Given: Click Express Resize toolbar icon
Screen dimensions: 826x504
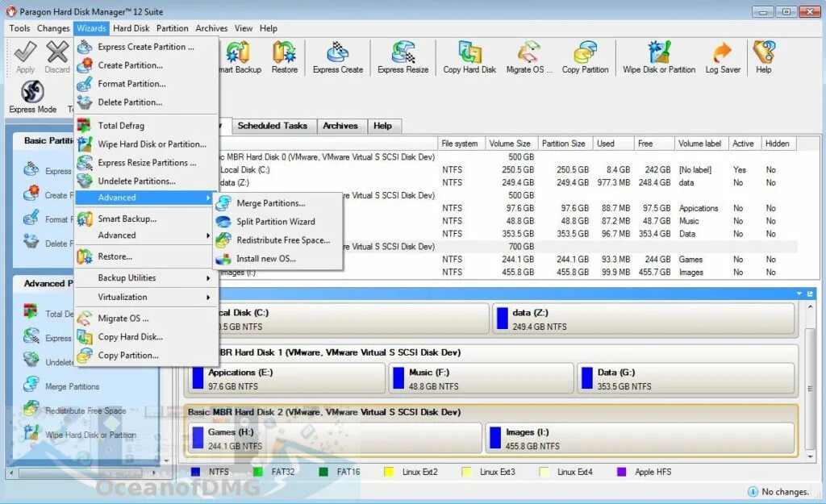Looking at the screenshot, I should (403, 52).
